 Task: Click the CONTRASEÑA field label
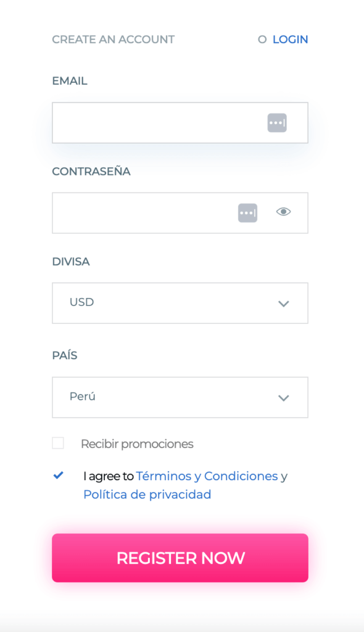click(91, 172)
